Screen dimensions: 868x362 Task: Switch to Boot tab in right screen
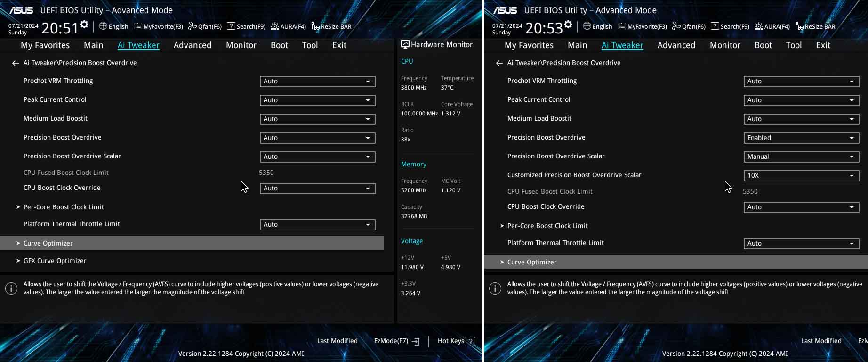pos(763,45)
